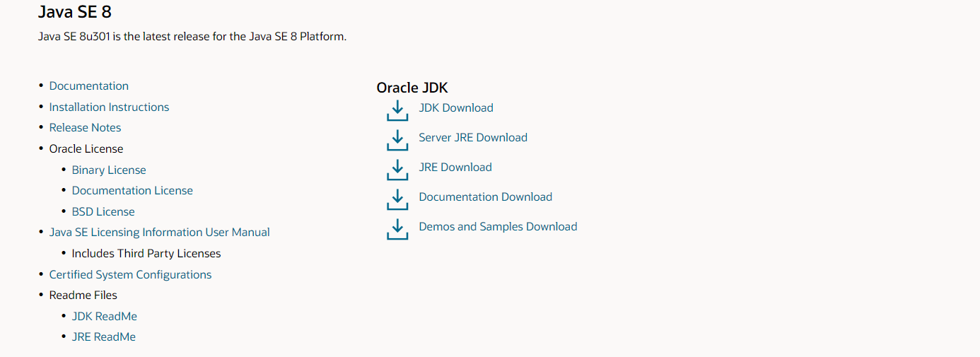Click the Oracle License list text
The height and width of the screenshot is (357, 980).
86,148
